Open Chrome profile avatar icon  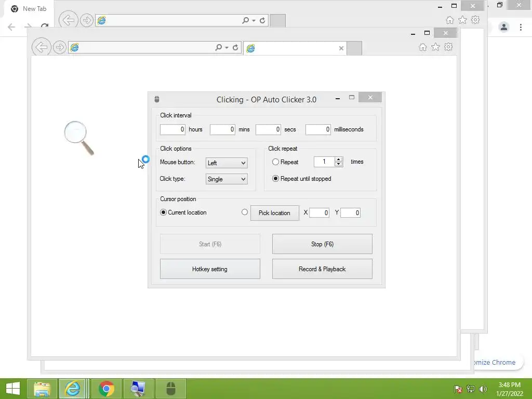point(504,27)
